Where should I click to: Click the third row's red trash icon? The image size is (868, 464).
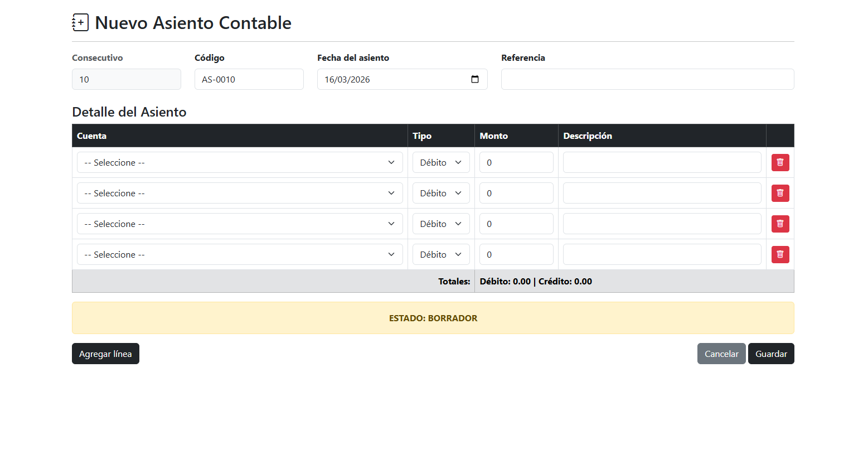click(x=780, y=224)
